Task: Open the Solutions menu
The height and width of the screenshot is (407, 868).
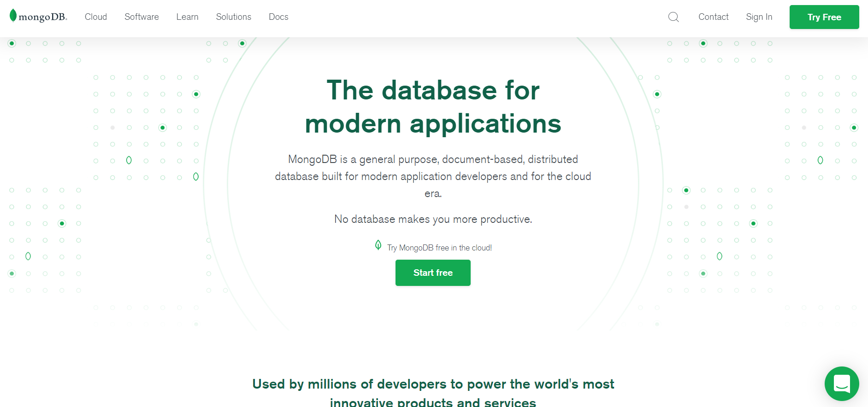Action: 234,17
